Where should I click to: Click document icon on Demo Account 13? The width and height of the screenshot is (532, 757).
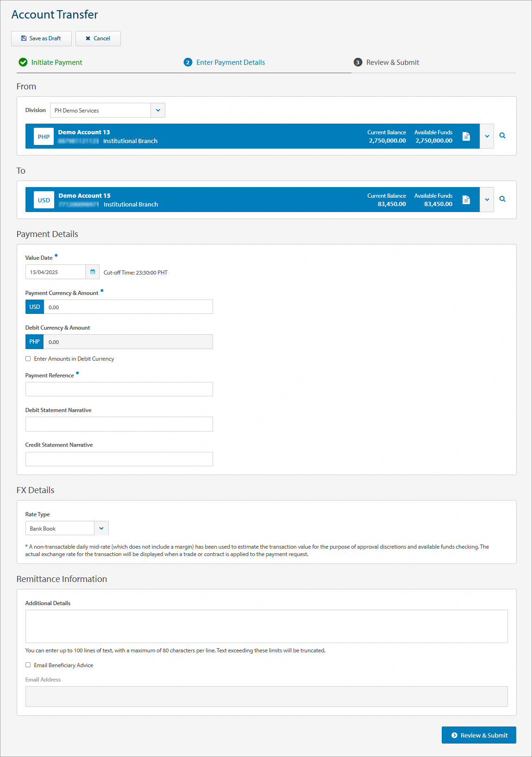pos(466,136)
